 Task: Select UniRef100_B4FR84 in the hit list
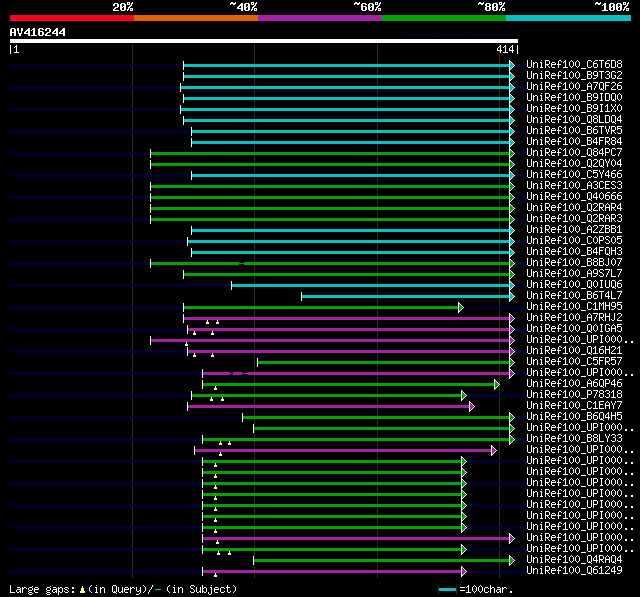point(574,142)
